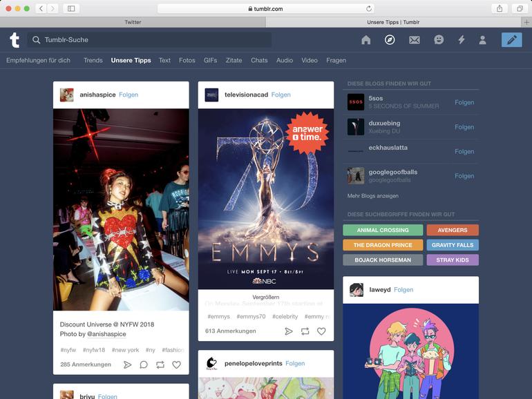Screen dimensions: 532x399
Task: Open the blue GRAVITY FALLS tag
Action: [453, 245]
